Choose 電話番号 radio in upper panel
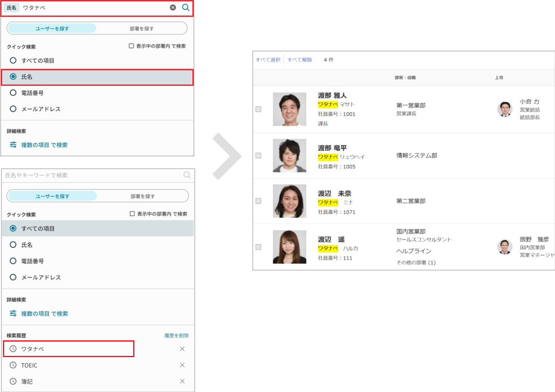The width and height of the screenshot is (555, 392). pos(13,93)
